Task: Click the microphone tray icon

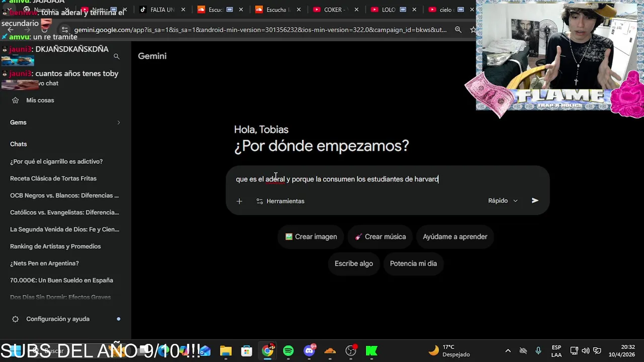Action: coord(538,351)
